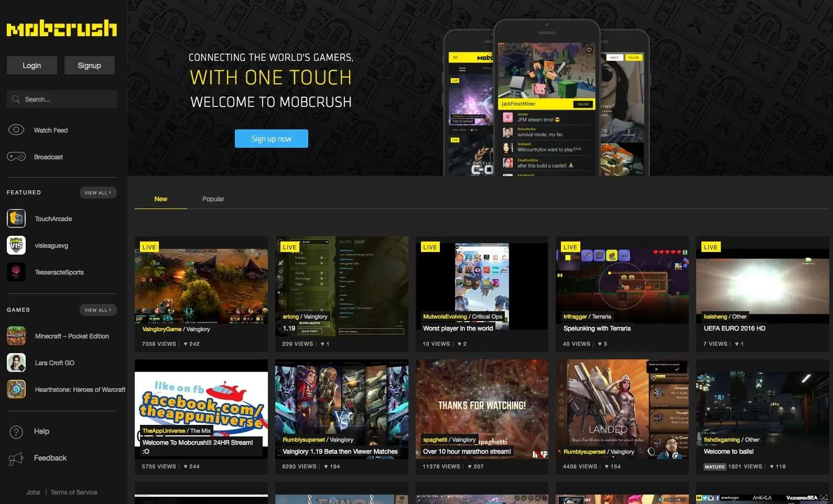Open the TouchArcade featured channel link
Viewport: 833px width, 504px height.
pyautogui.click(x=53, y=219)
